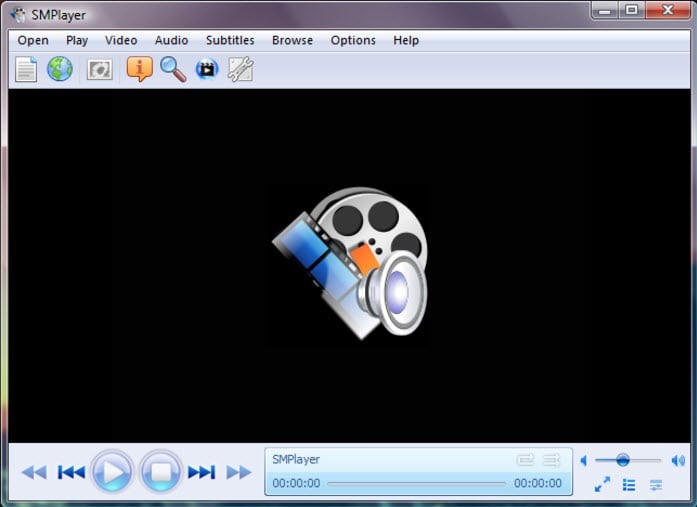Image resolution: width=697 pixels, height=507 pixels.
Task: Open preferences with the wrench tools icon
Action: point(240,69)
